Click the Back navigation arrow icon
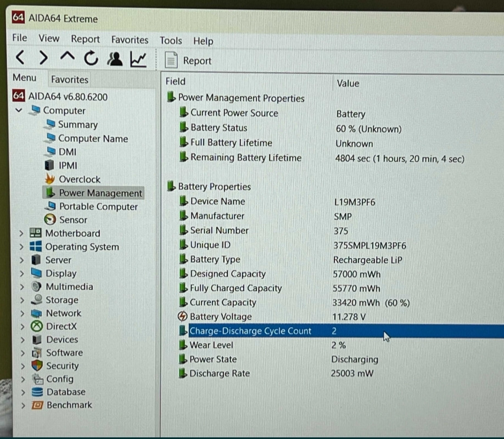The image size is (504, 439). pyautogui.click(x=20, y=58)
